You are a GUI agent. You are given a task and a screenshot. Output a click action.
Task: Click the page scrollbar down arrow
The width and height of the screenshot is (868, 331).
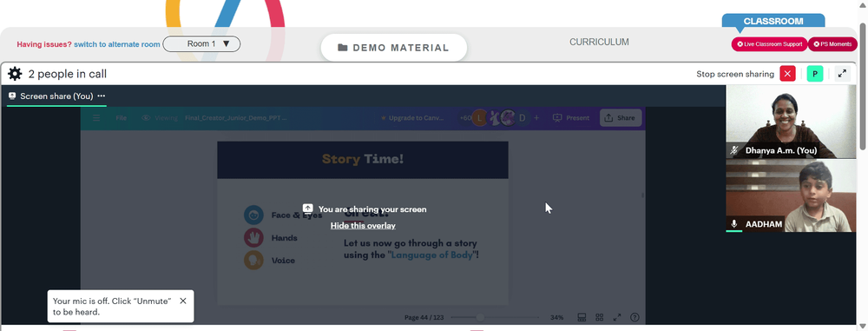863,327
